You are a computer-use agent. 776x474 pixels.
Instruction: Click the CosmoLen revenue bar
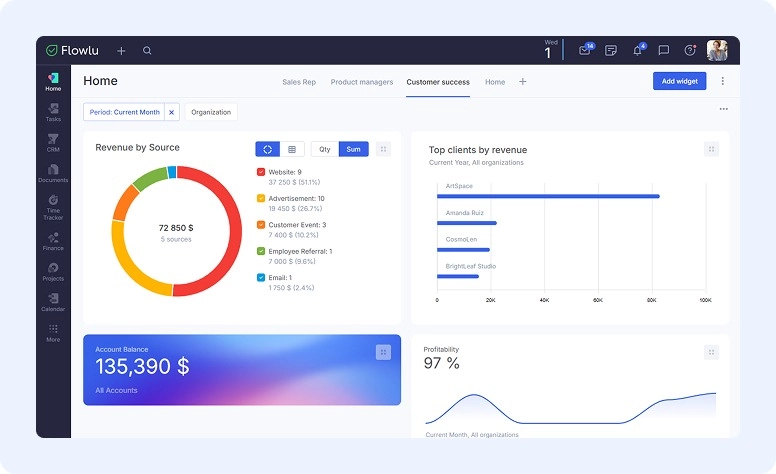[x=463, y=250]
